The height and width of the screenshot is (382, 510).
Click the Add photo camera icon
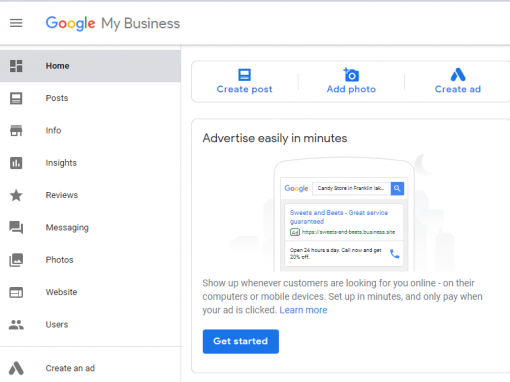351,75
